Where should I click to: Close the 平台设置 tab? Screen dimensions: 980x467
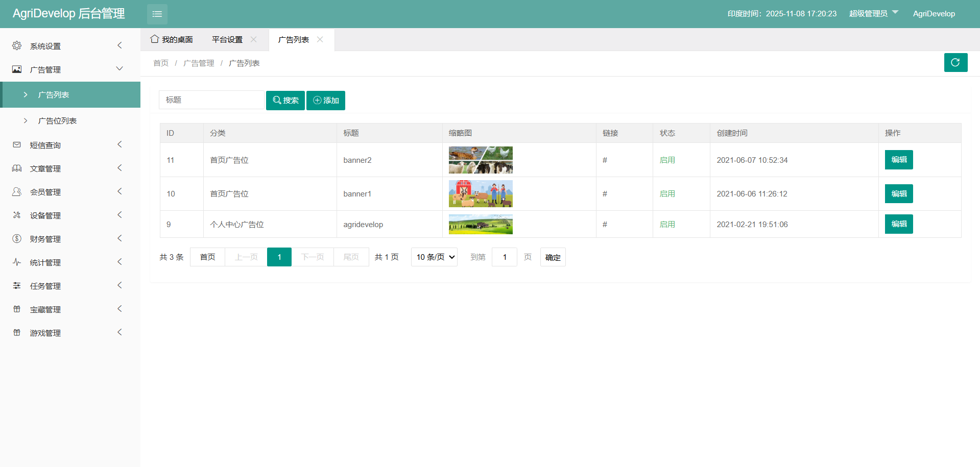coord(253,40)
